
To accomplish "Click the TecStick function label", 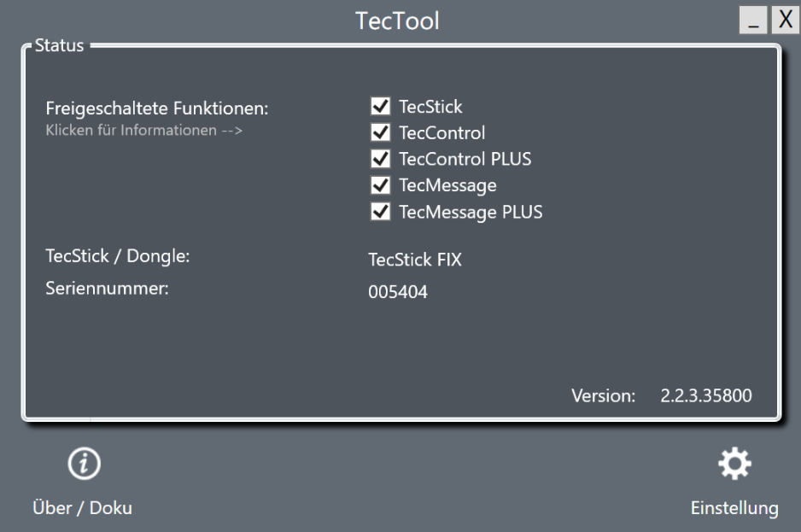I will (430, 107).
